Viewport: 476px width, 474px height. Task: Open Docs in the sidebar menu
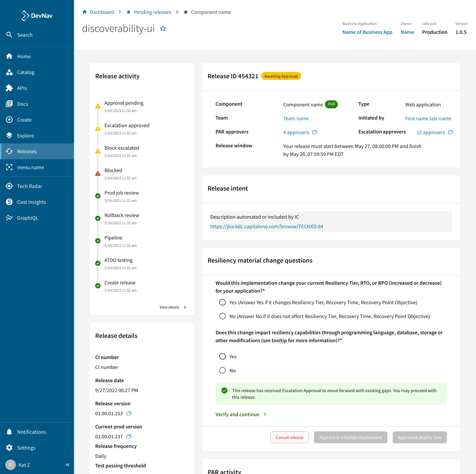(x=37, y=104)
